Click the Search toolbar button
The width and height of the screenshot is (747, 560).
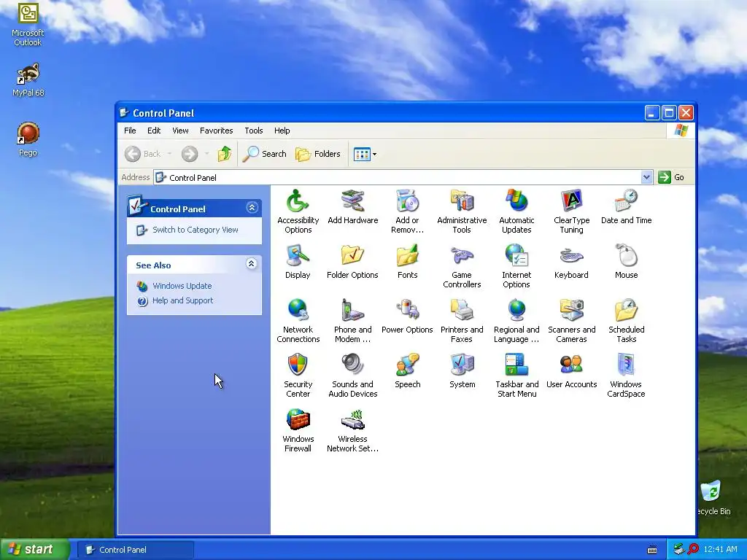coord(264,154)
